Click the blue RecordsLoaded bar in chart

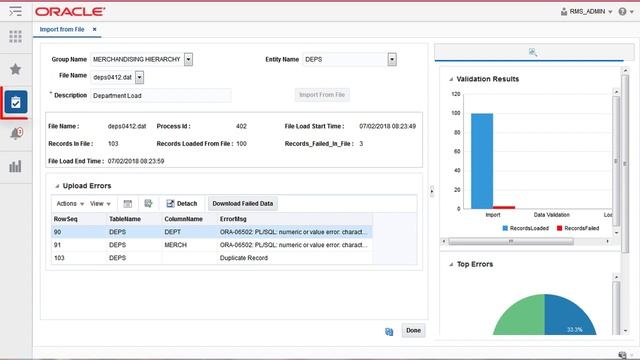click(x=482, y=161)
